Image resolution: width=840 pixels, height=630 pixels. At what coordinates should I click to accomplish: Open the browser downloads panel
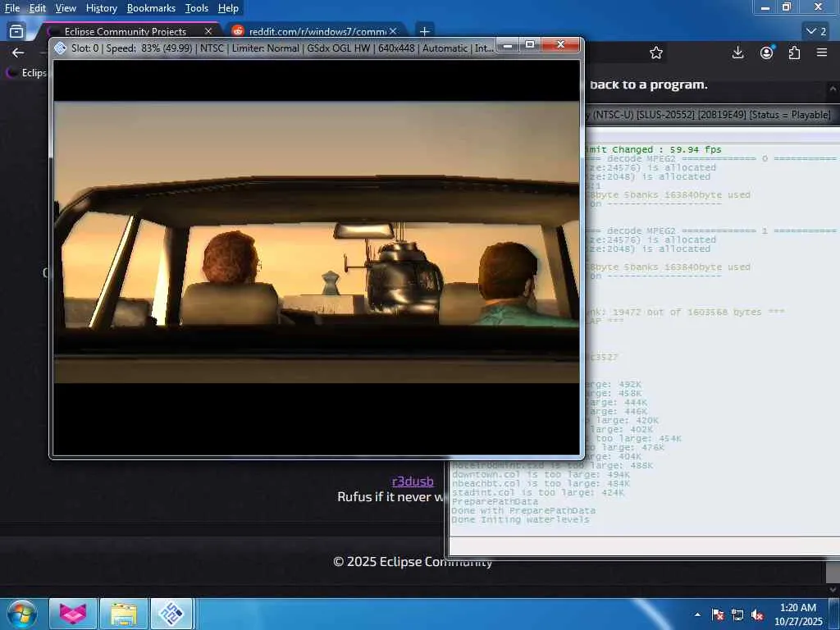pos(737,52)
